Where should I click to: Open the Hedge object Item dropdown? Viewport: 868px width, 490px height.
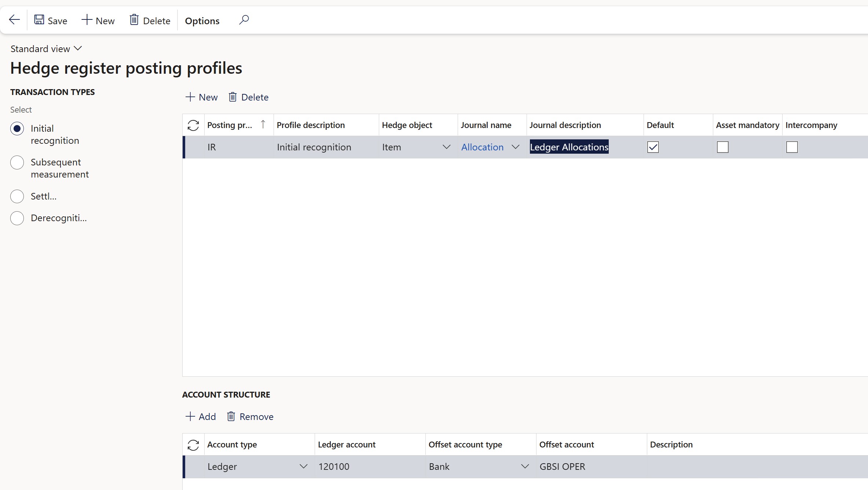tap(446, 147)
